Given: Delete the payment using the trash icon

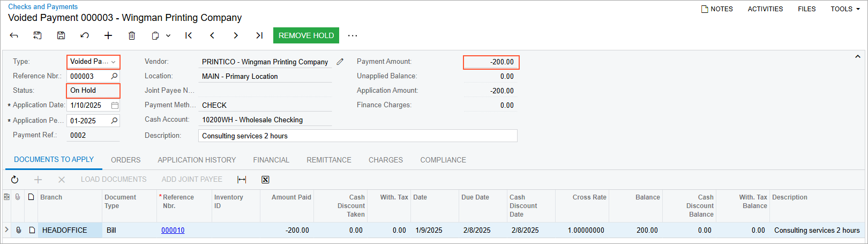Looking at the screenshot, I should click(132, 35).
